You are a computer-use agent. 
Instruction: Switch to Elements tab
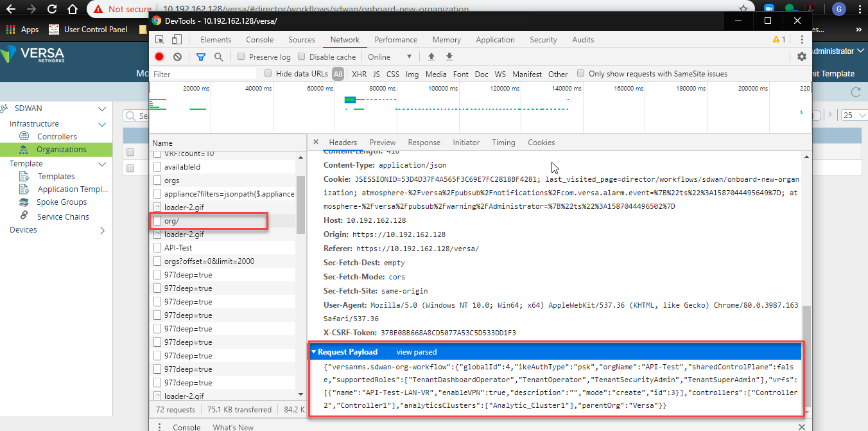point(216,40)
